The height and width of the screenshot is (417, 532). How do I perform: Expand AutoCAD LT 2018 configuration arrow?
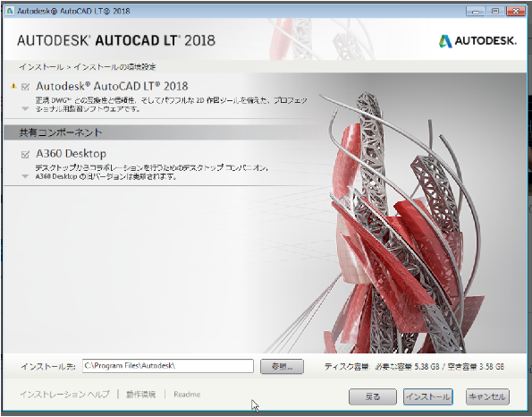25,109
